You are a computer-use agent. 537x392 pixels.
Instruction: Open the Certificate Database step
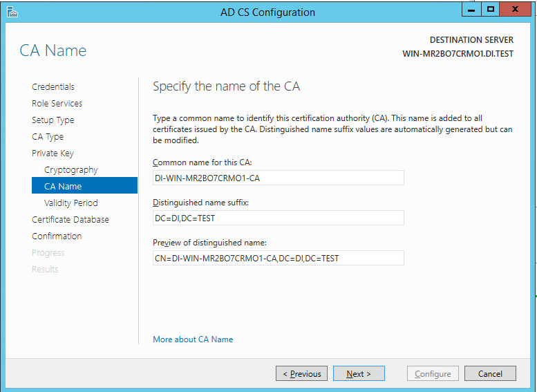[x=70, y=219]
